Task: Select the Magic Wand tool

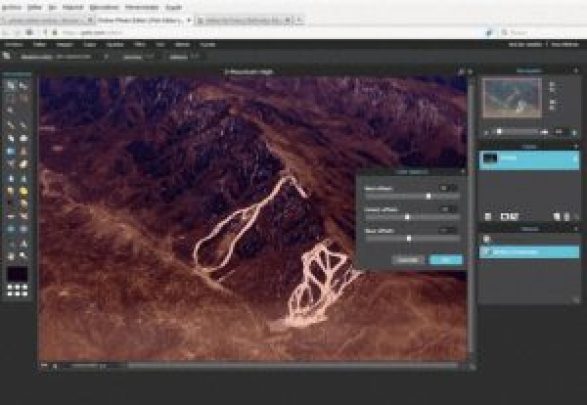Action: pyautogui.click(x=10, y=110)
